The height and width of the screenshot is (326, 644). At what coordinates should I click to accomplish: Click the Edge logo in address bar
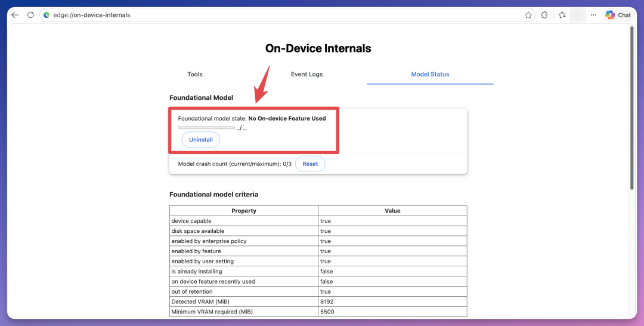(x=47, y=15)
